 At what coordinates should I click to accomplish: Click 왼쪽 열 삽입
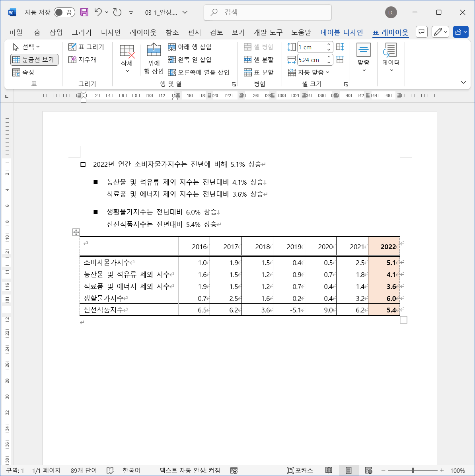(x=190, y=60)
